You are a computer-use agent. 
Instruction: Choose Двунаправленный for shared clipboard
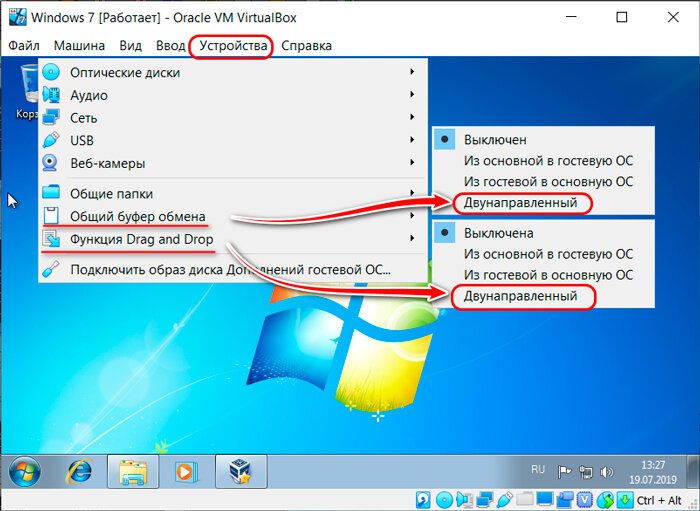pos(543,203)
